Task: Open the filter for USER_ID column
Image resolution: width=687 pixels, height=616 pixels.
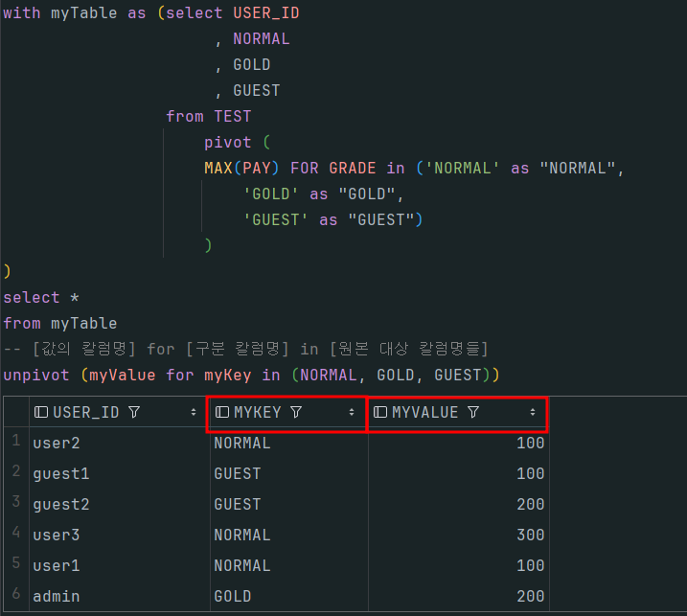Action: tap(134, 412)
